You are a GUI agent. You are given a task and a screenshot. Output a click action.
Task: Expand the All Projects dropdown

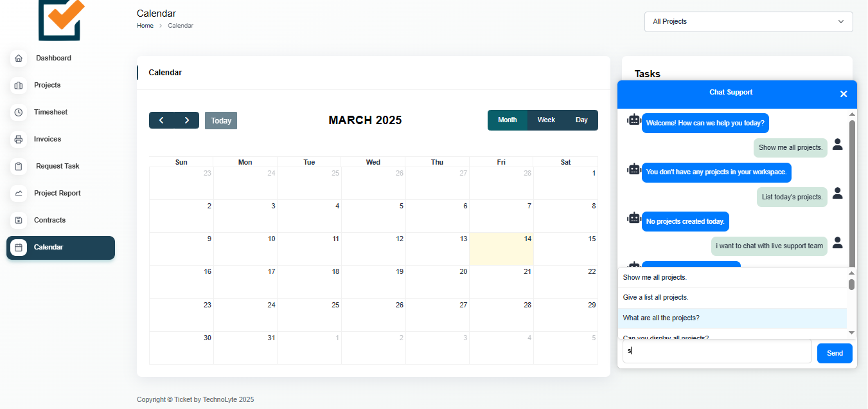tap(748, 22)
